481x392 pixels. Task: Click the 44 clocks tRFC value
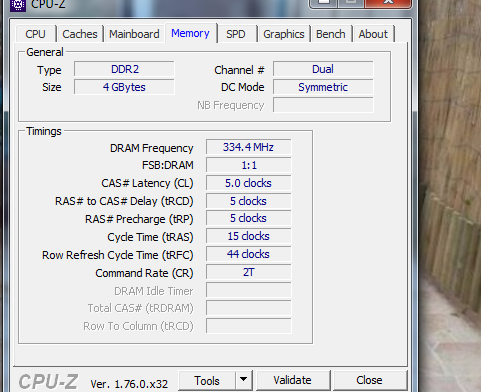[x=249, y=254]
